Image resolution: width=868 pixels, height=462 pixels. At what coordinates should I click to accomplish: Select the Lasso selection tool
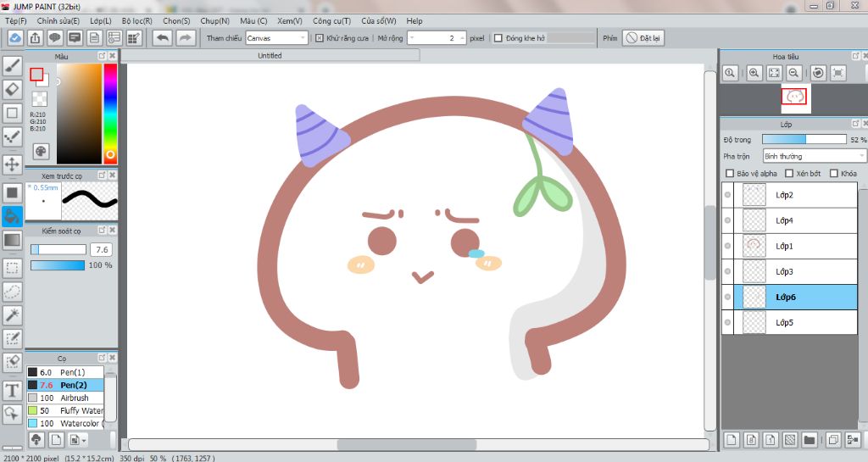pyautogui.click(x=12, y=292)
